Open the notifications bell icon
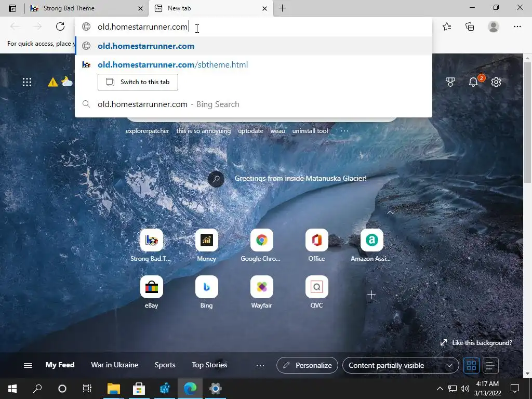Viewport: 532px width, 399px height. [x=473, y=82]
